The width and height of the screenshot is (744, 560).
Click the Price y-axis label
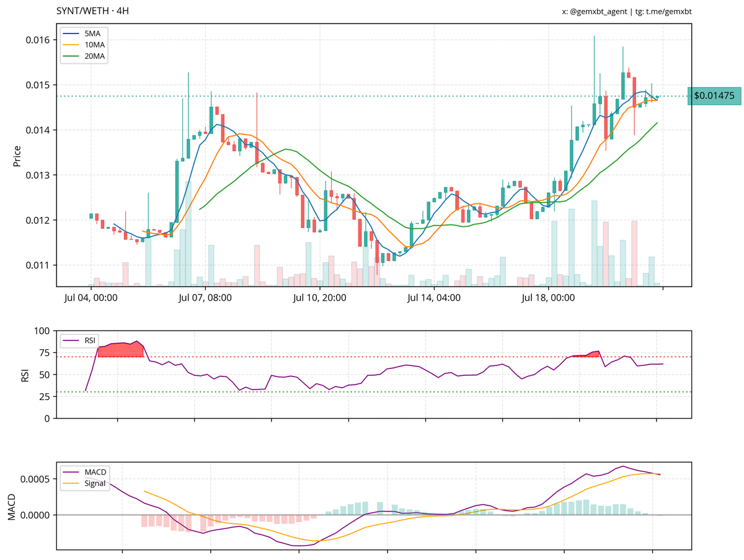pyautogui.click(x=17, y=156)
